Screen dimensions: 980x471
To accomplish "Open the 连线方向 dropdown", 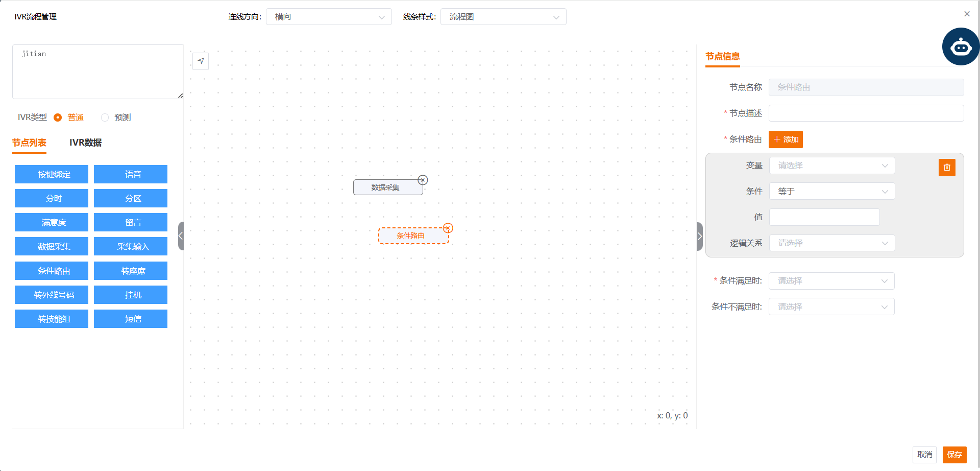I will tap(329, 17).
